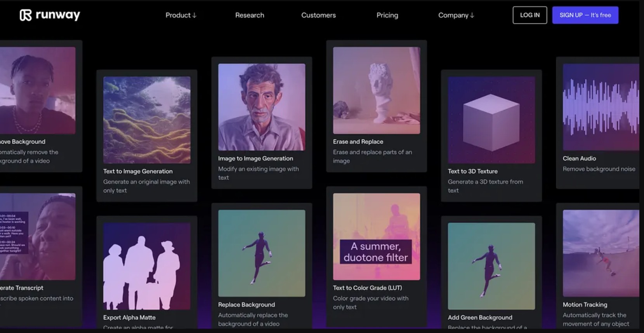
Task: Expand the Company dropdown menu
Action: coord(456,15)
